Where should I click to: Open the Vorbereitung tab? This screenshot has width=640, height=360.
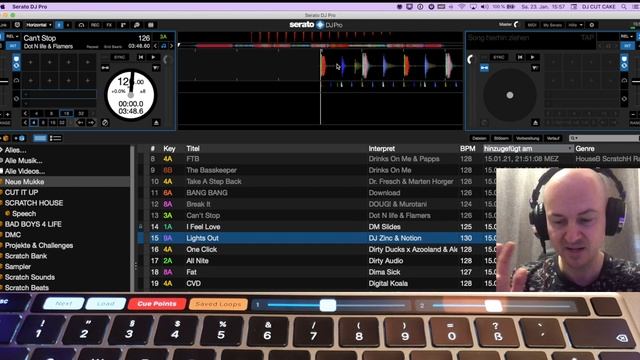(x=527, y=138)
